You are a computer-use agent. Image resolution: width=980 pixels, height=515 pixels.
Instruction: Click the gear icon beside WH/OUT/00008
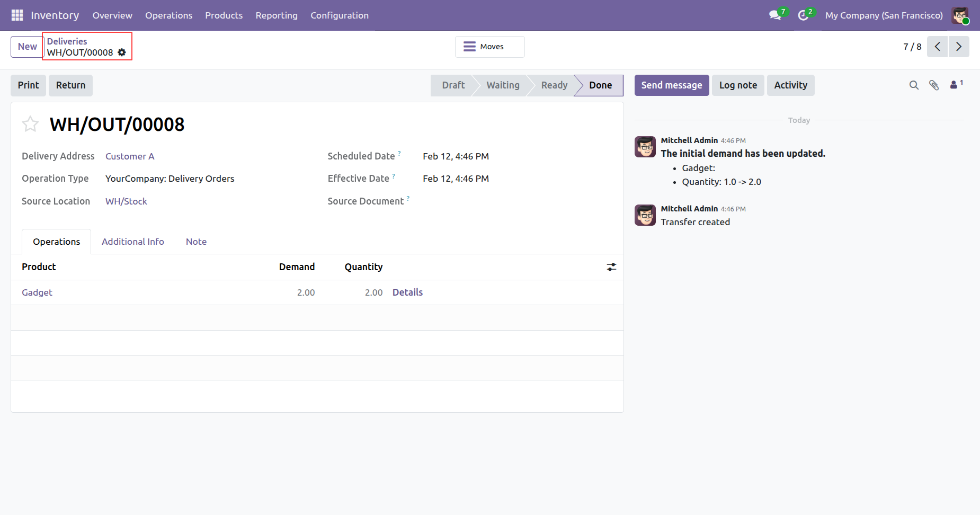[122, 52]
